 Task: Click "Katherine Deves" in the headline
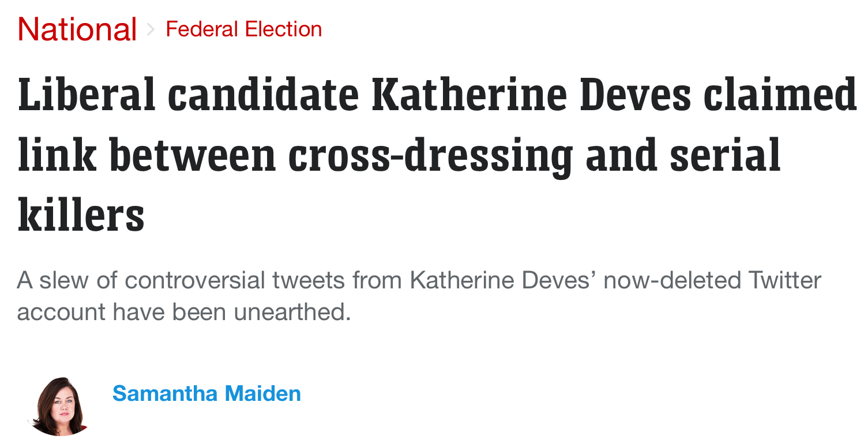coord(531,94)
